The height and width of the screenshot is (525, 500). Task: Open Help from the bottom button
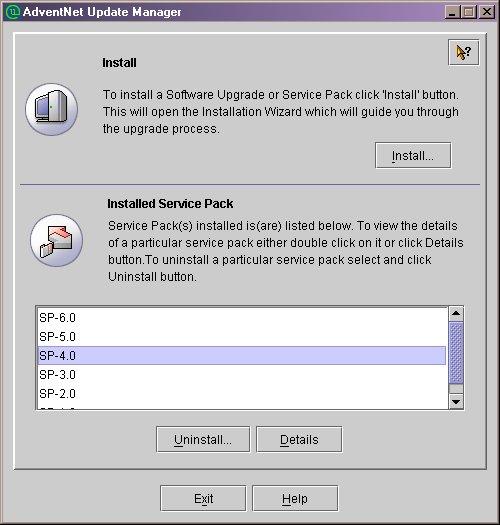pos(295,499)
